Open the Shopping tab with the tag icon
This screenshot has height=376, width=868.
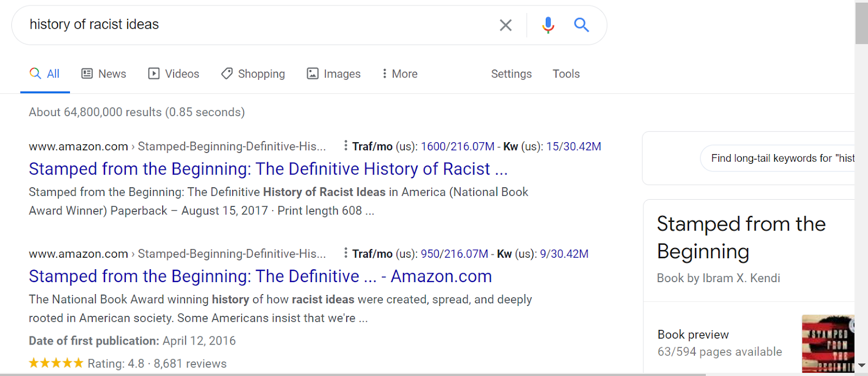click(253, 74)
